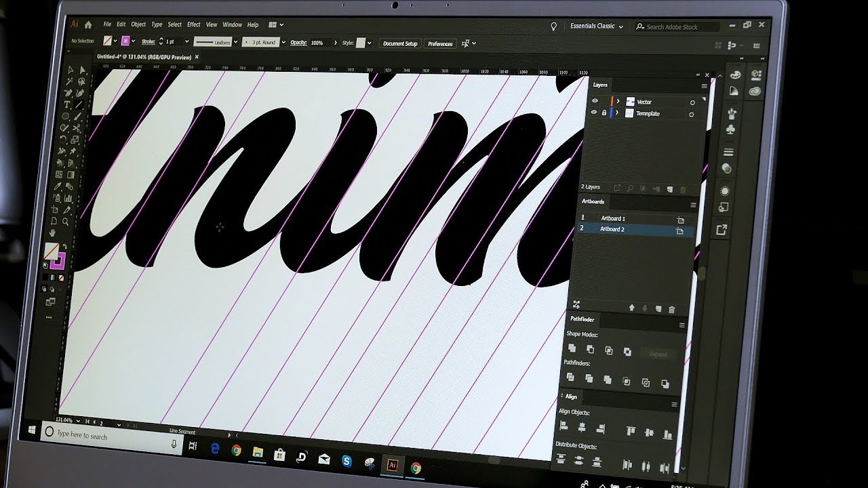Click the Preferences button
The height and width of the screenshot is (488, 868).
pyautogui.click(x=440, y=44)
